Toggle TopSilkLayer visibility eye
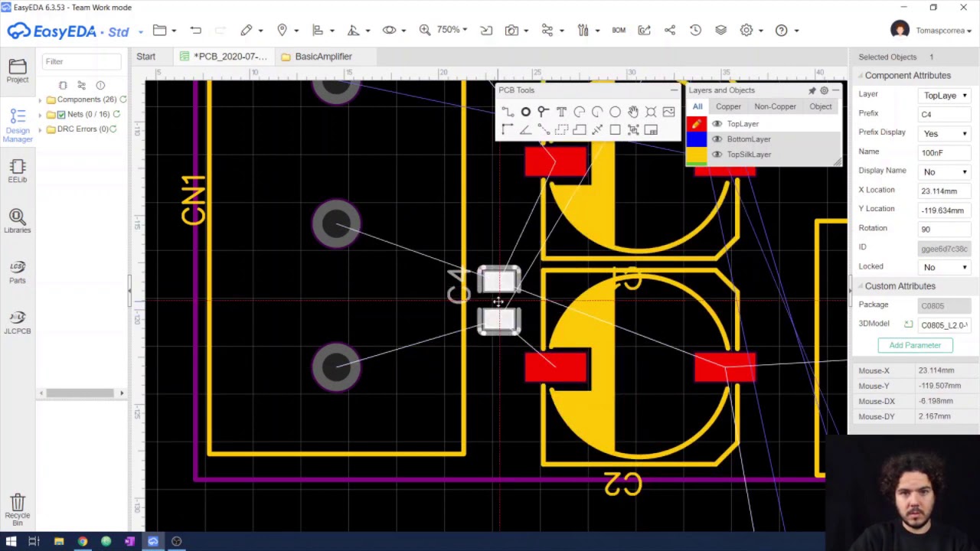 717,155
